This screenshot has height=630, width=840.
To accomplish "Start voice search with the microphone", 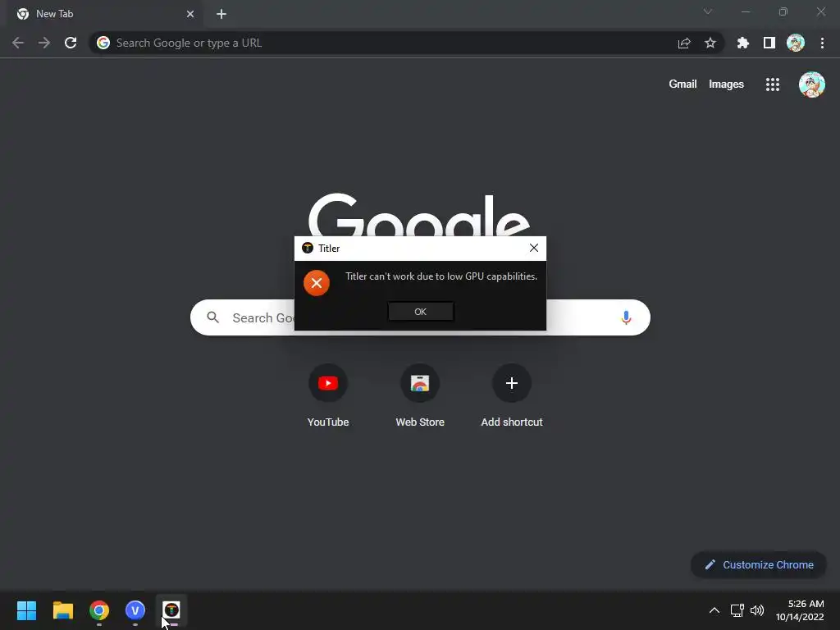I will pos(626,317).
